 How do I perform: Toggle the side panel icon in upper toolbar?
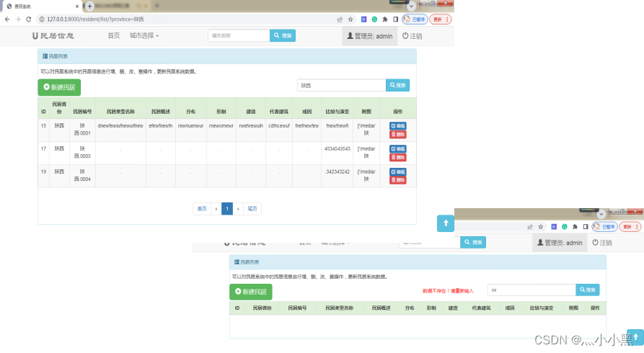[x=395, y=19]
